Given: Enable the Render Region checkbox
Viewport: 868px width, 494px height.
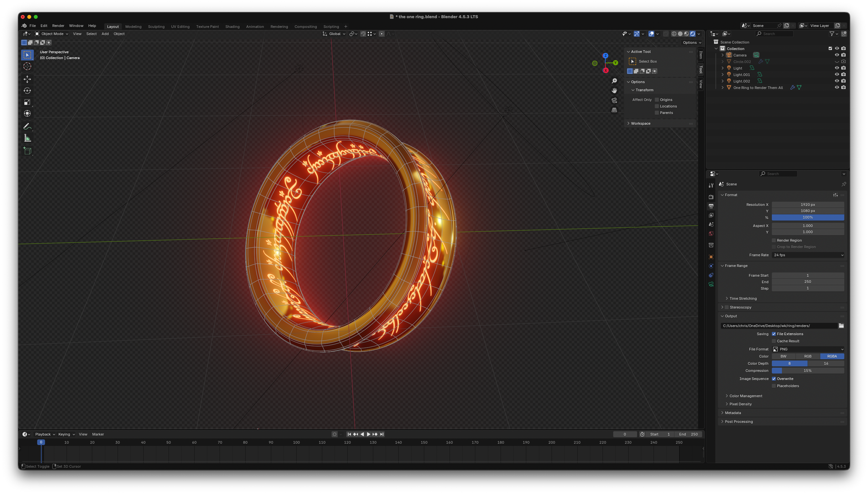Looking at the screenshot, I should coord(774,240).
